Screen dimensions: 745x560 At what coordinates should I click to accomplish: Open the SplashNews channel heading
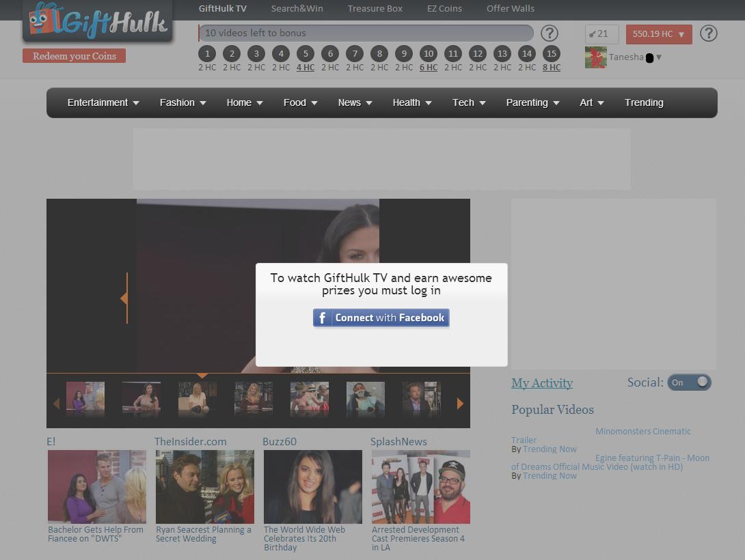398,442
